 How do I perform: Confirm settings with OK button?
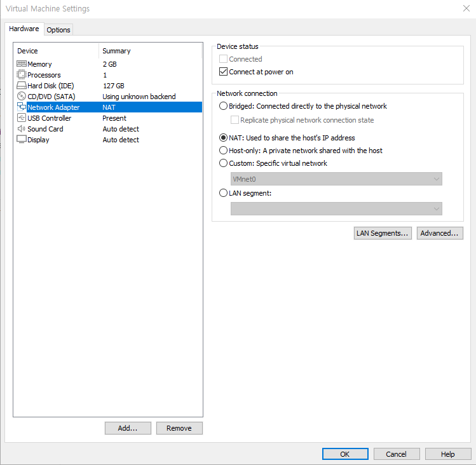(345, 454)
